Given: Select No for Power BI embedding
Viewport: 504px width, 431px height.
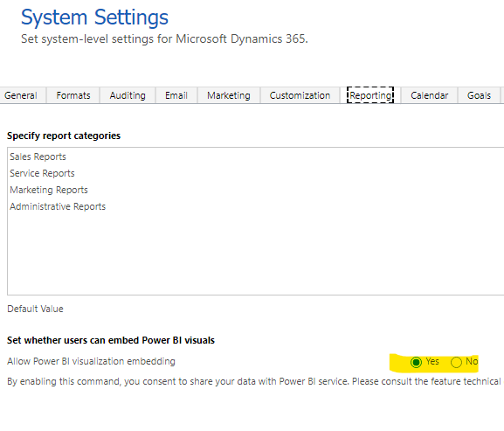Looking at the screenshot, I should click(x=456, y=362).
